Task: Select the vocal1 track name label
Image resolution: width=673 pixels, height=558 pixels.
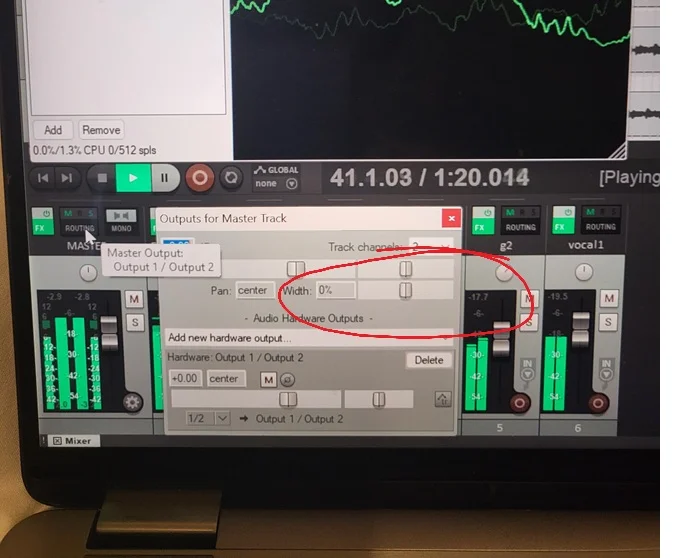Action: pos(585,245)
